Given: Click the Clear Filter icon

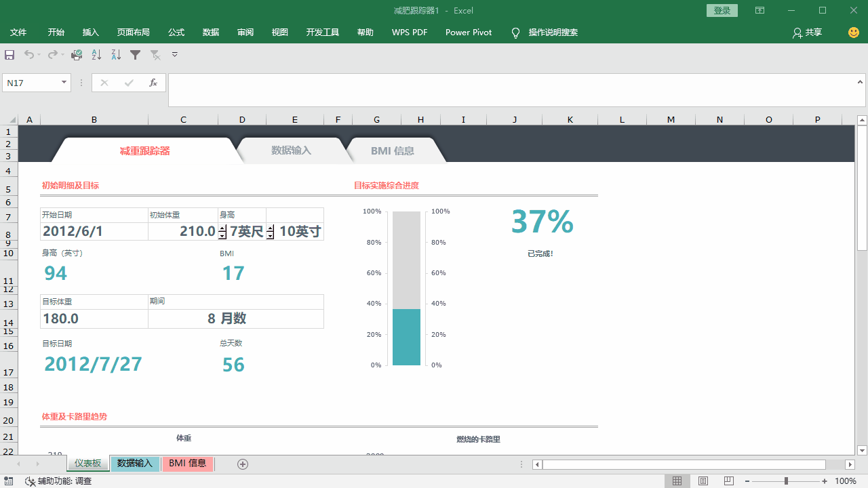Looking at the screenshot, I should click(x=155, y=55).
